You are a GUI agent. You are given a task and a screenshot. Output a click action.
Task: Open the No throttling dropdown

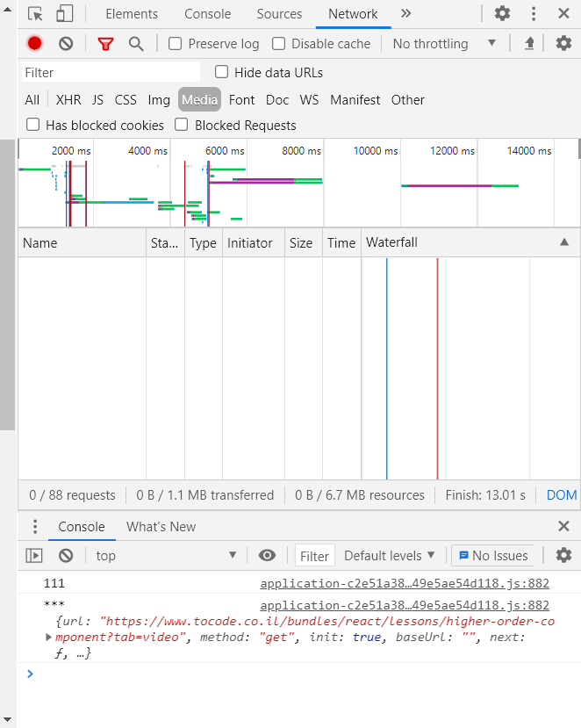(x=444, y=44)
